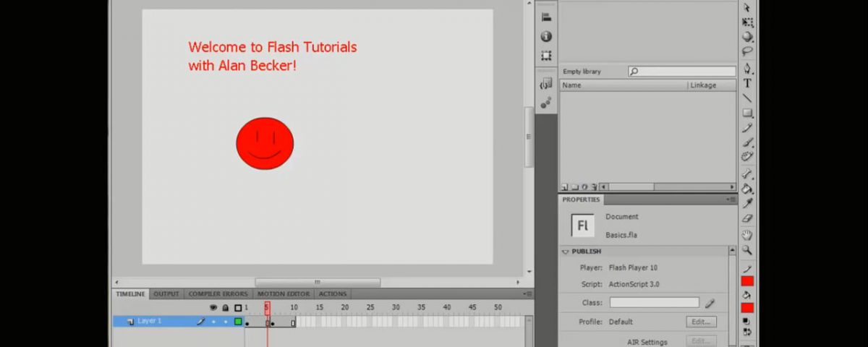Open the Code Snippets panel icon

click(546, 84)
